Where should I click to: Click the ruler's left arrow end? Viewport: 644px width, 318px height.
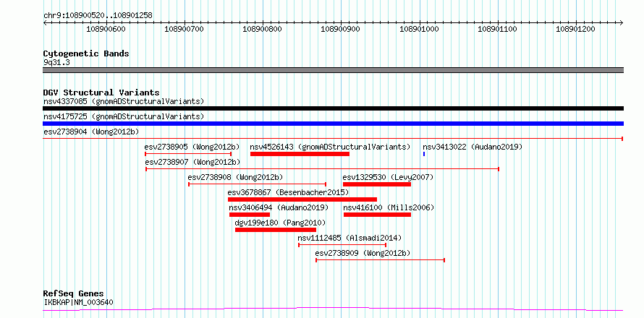pos(45,23)
